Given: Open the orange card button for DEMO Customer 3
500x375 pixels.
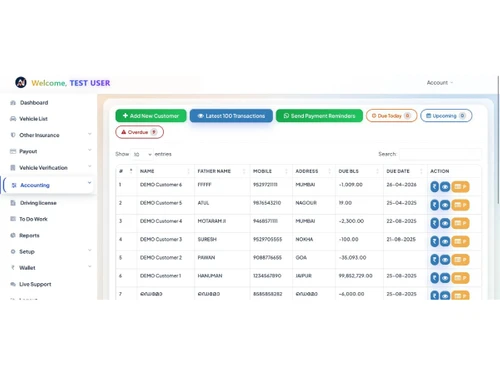Looking at the screenshot, I should click(460, 241).
